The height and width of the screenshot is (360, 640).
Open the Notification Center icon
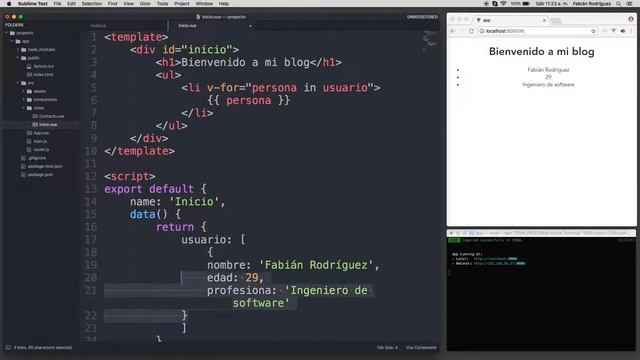click(630, 4)
